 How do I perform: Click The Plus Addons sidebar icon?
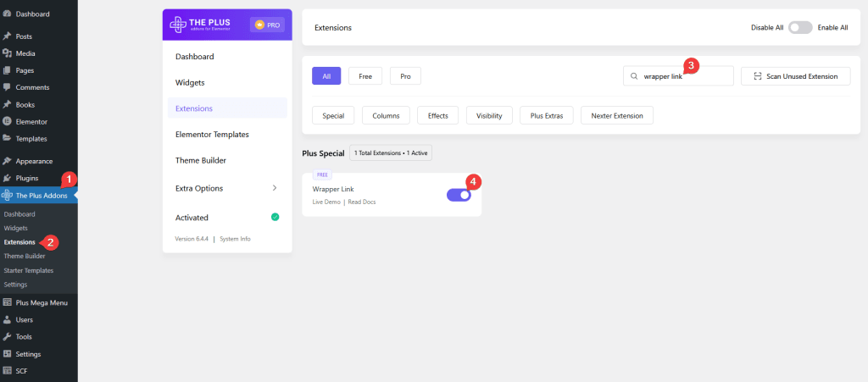(x=7, y=195)
